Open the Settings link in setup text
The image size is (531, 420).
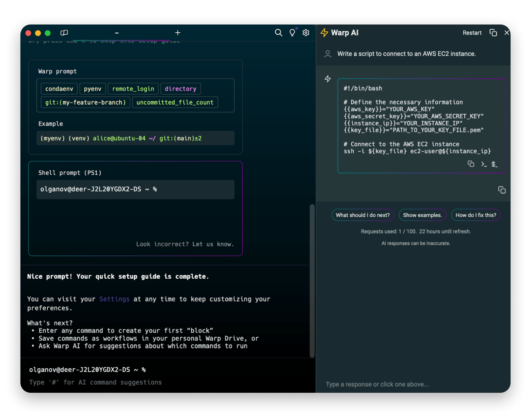(x=114, y=299)
